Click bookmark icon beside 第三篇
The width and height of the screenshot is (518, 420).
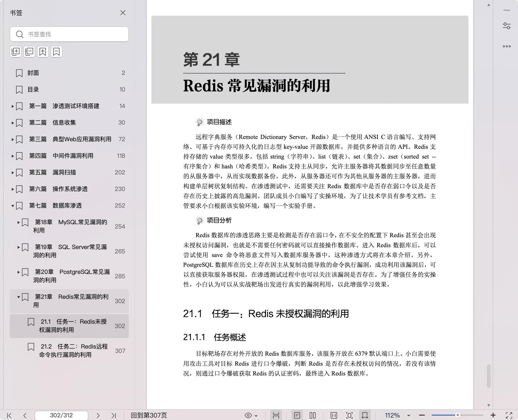pyautogui.click(x=19, y=140)
